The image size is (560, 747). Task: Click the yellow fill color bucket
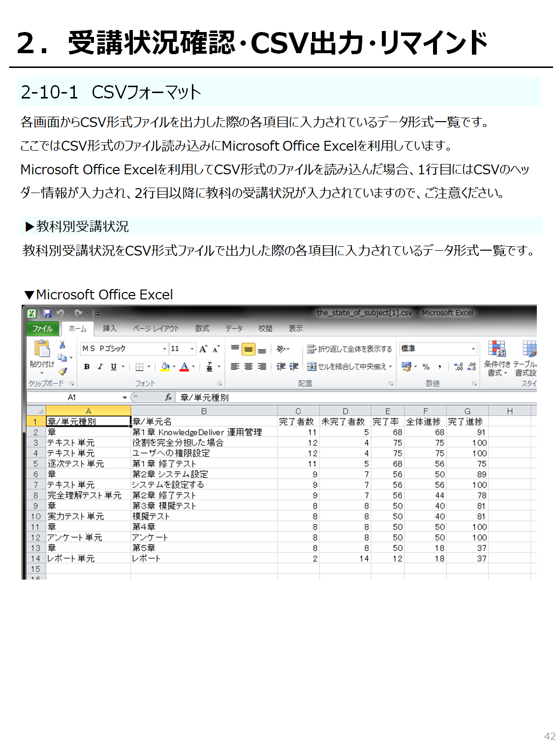[165, 366]
